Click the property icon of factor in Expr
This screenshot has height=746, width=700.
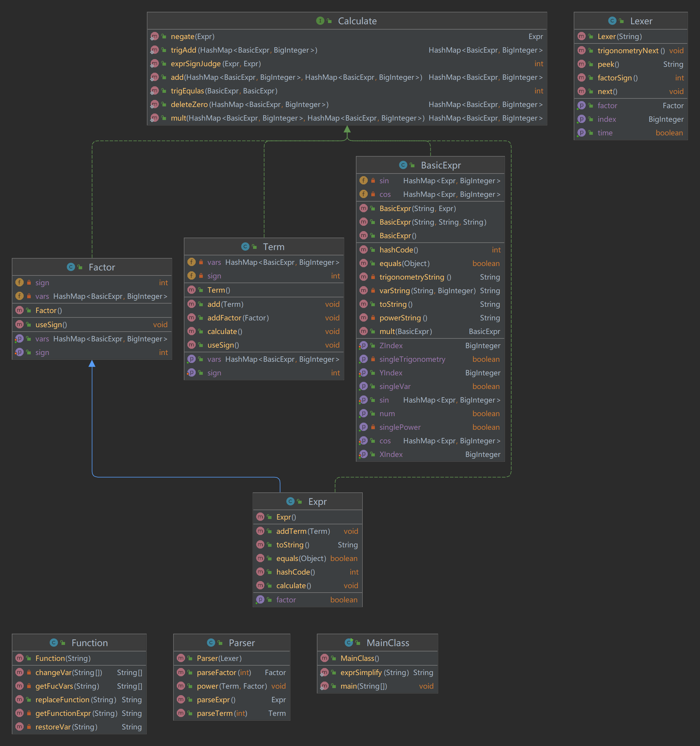[x=260, y=600]
